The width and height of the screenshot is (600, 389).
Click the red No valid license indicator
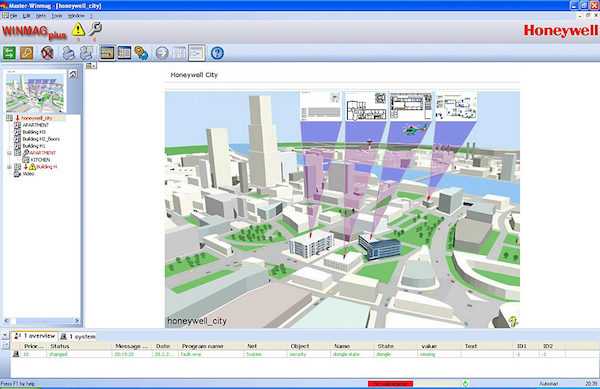click(390, 384)
